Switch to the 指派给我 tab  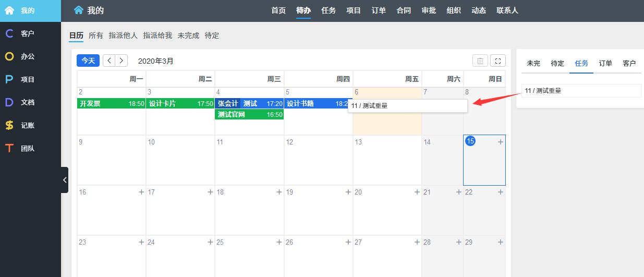pyautogui.click(x=157, y=35)
